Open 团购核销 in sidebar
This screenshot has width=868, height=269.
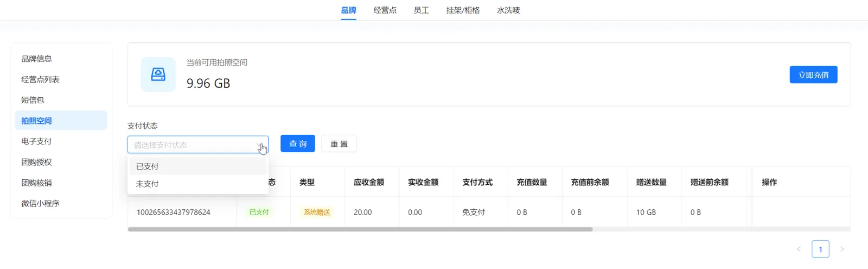(61, 183)
